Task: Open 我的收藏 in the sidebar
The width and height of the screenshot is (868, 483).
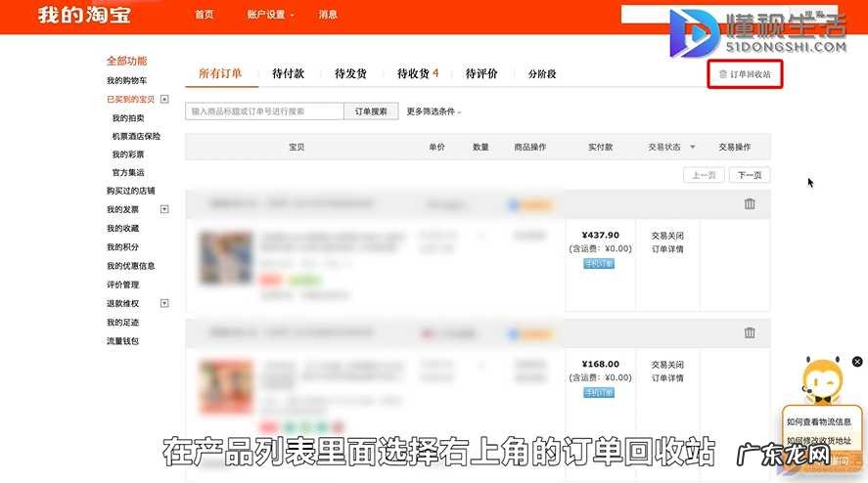Action: 123,229
